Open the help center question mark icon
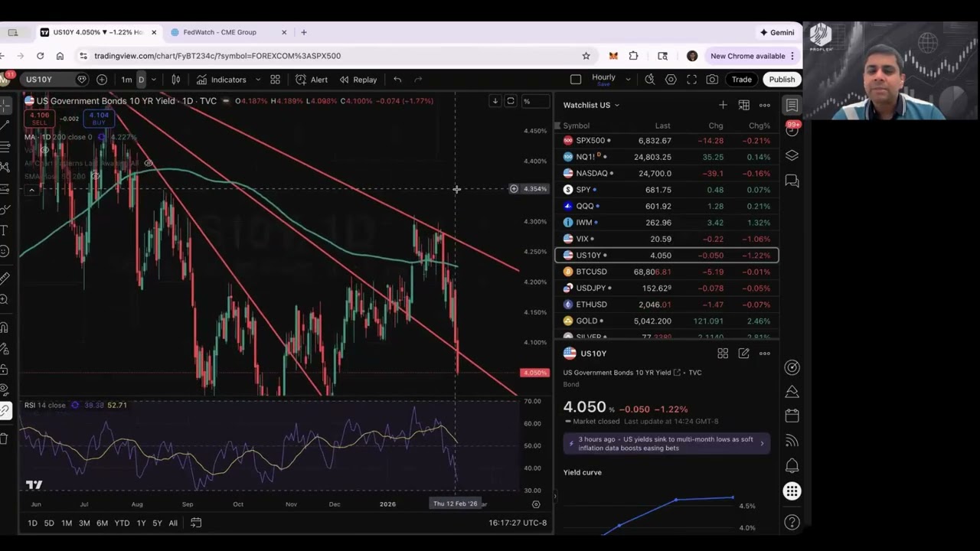The height and width of the screenshot is (551, 980). pyautogui.click(x=792, y=522)
